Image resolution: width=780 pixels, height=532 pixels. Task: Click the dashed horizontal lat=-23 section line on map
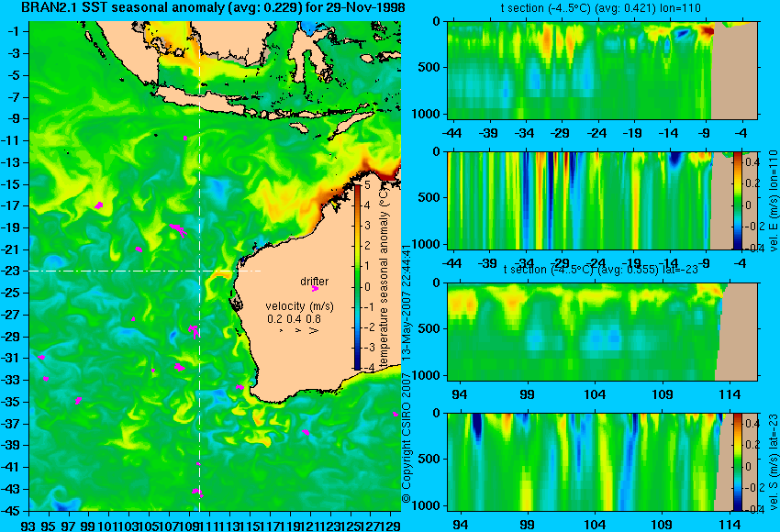pyautogui.click(x=145, y=271)
